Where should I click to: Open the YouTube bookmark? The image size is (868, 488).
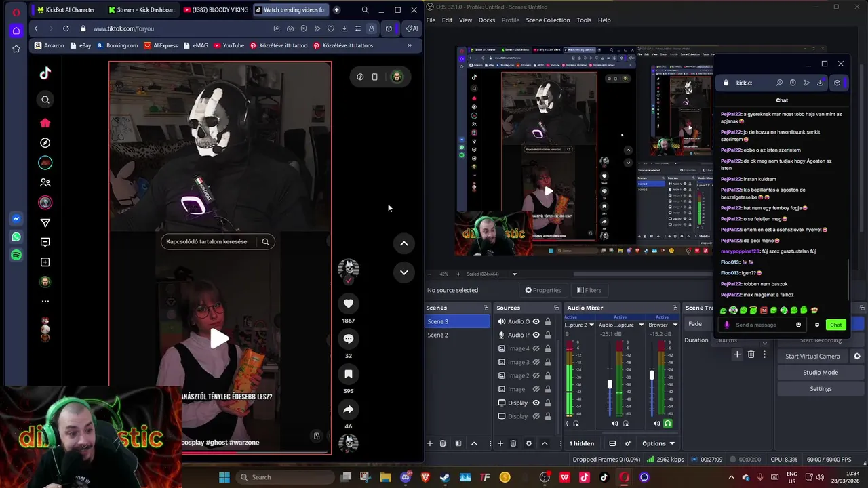[x=229, y=45]
